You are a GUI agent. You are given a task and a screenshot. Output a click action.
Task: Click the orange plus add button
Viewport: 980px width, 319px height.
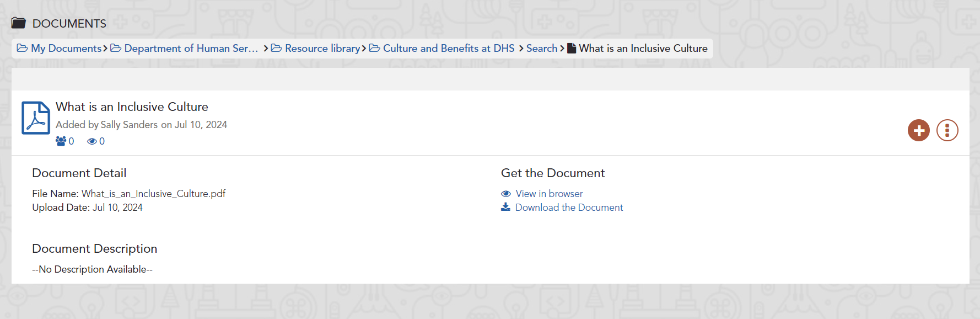click(918, 130)
